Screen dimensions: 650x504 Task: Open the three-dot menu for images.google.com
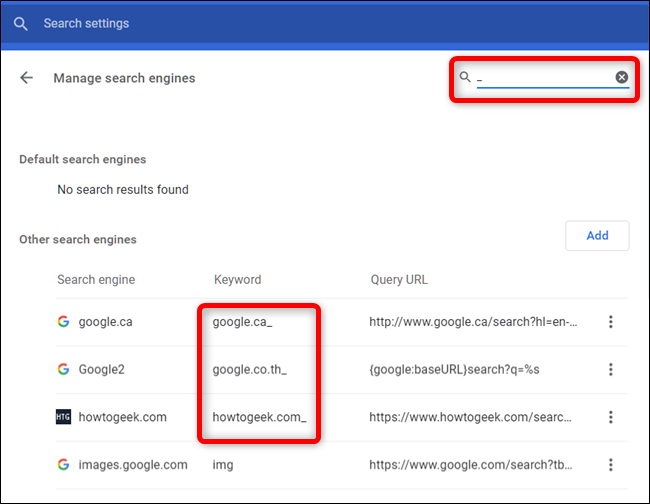point(611,465)
